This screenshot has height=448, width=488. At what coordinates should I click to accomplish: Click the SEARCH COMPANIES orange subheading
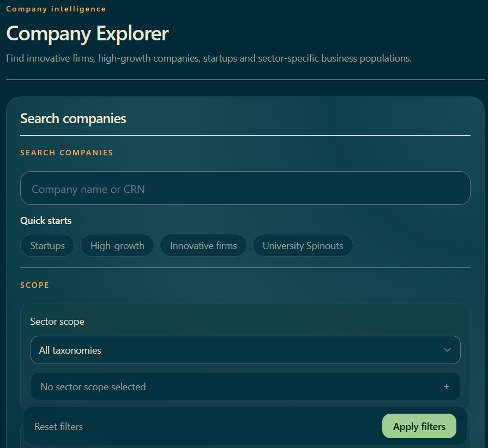pyautogui.click(x=67, y=153)
